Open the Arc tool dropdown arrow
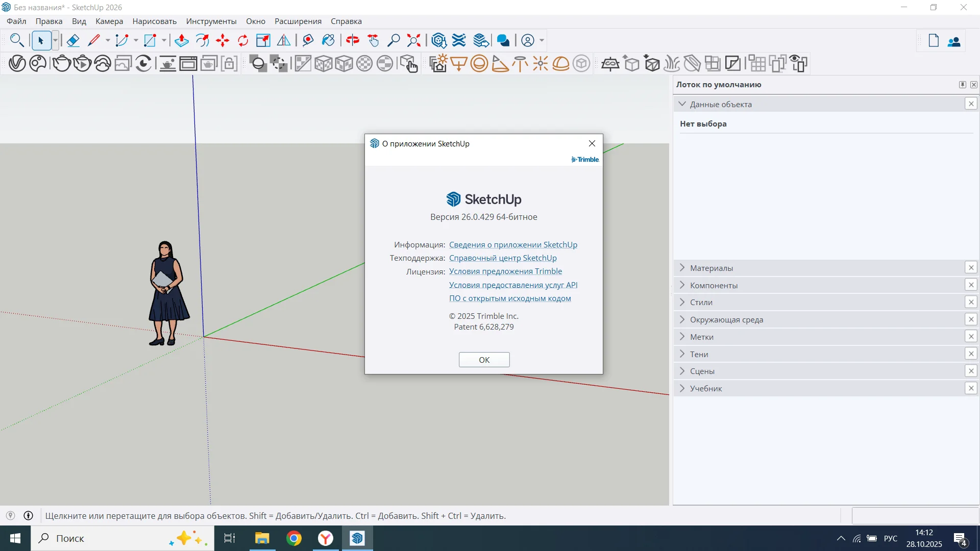This screenshot has height=551, width=980. coord(136,40)
